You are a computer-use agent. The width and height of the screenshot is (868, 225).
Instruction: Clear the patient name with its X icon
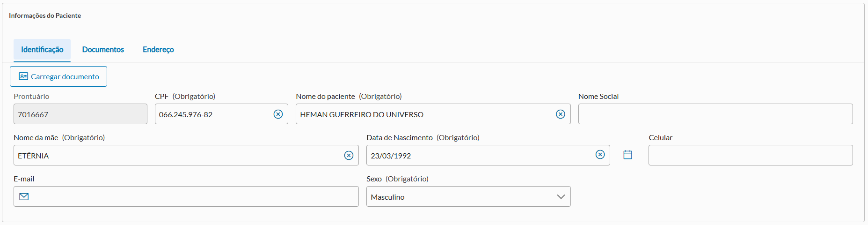pos(560,114)
